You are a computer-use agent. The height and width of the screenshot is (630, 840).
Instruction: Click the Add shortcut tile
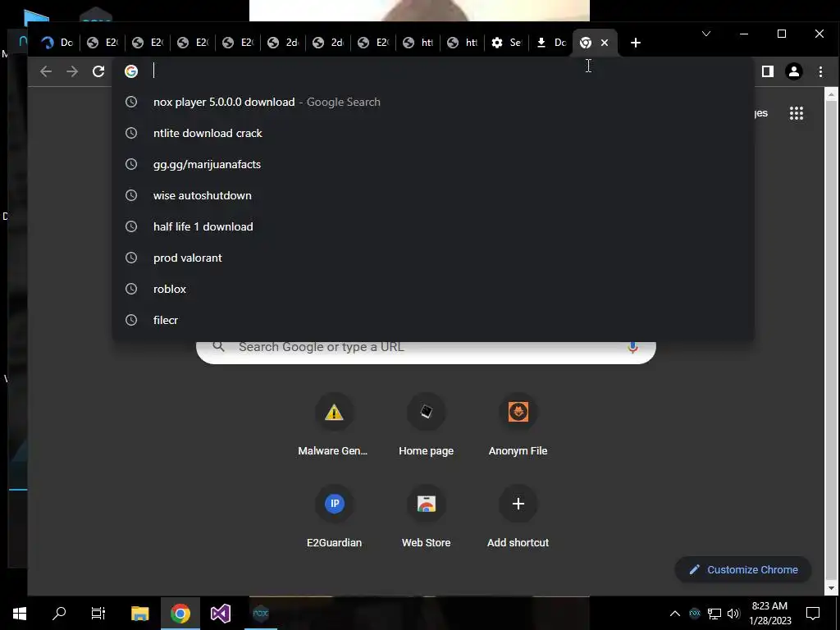coord(518,517)
